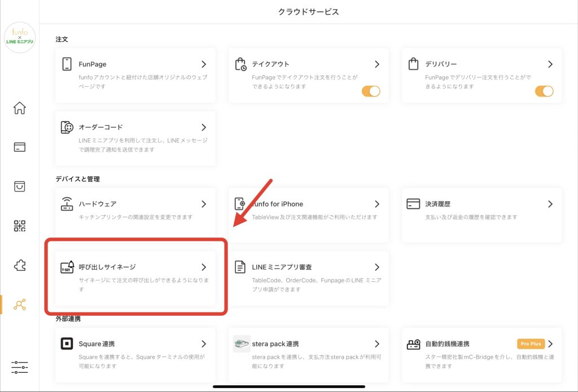Select the cloud services network icon in sidebar
The image size is (578, 392).
tap(20, 305)
